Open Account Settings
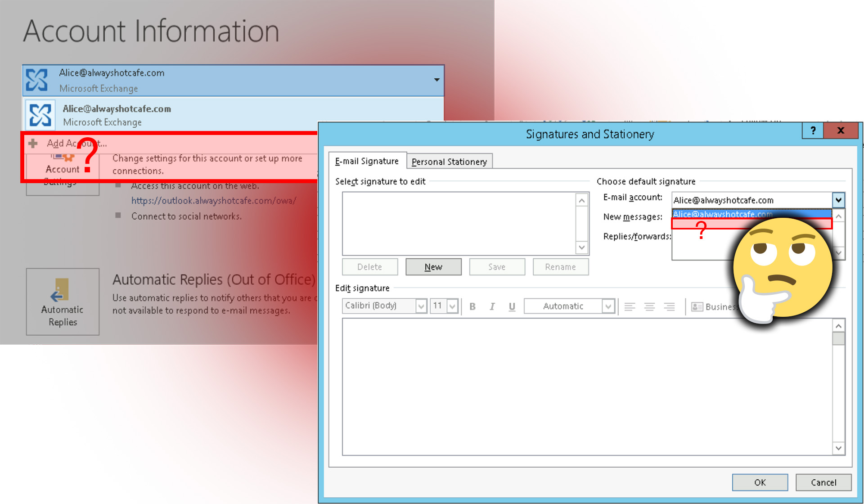Image resolution: width=864 pixels, height=504 pixels. 63,170
